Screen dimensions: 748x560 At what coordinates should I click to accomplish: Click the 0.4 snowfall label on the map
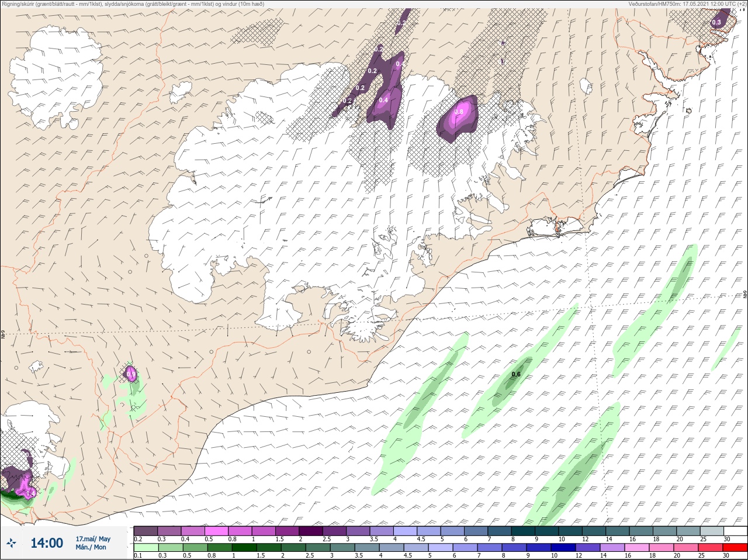pyautogui.click(x=383, y=100)
